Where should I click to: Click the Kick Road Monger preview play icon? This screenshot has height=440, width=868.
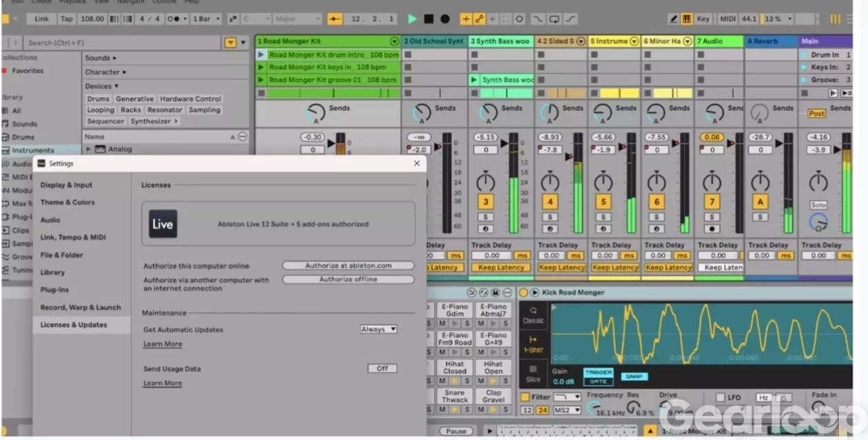[x=535, y=293]
